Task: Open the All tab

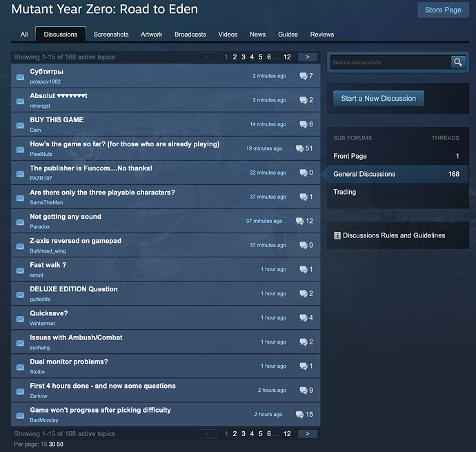Action: (x=24, y=35)
